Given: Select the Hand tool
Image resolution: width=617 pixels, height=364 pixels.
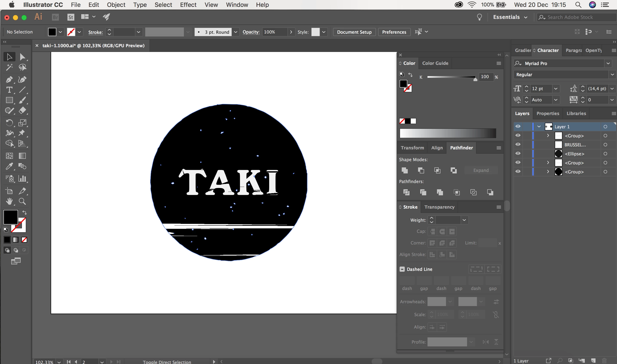Looking at the screenshot, I should click(9, 201).
